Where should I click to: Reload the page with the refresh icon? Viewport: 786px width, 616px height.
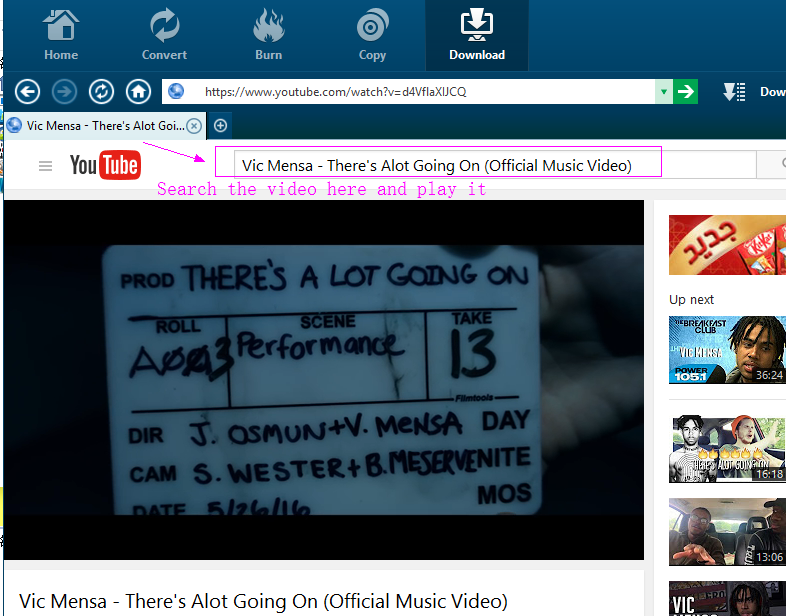pyautogui.click(x=101, y=92)
